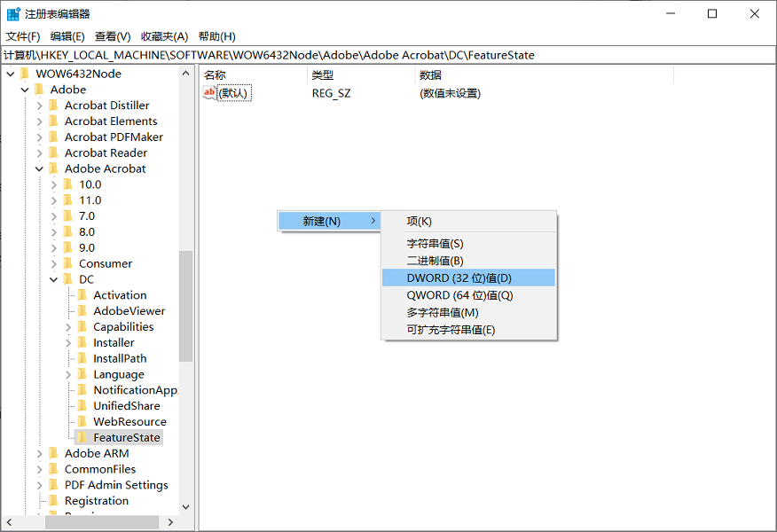Click the Installer folder icon

82,343
